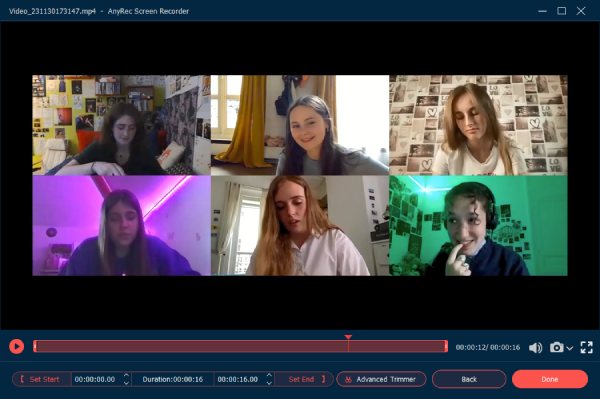Open the snapshot options dropdown arrow
This screenshot has height=399, width=600.
[569, 348]
